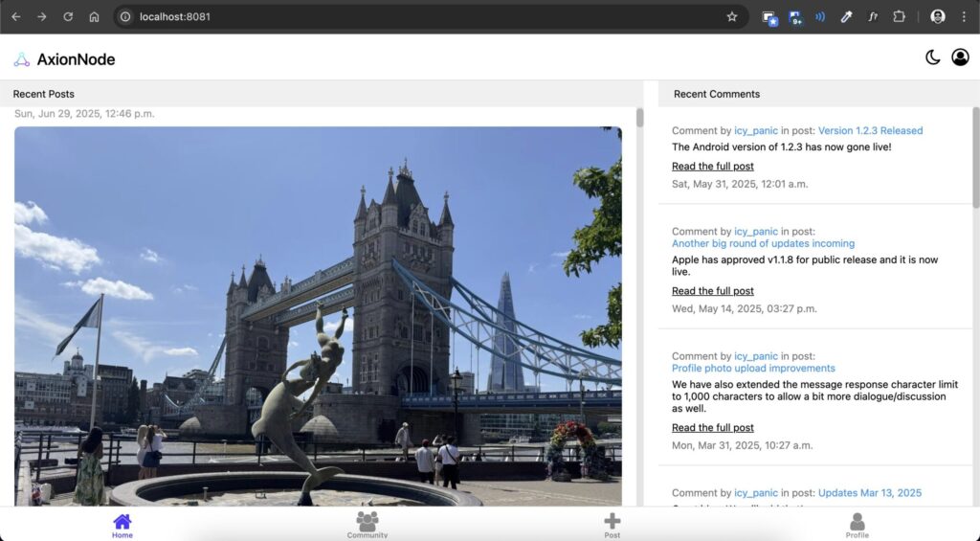
Task: Open the Profile tab
Action: click(x=857, y=525)
